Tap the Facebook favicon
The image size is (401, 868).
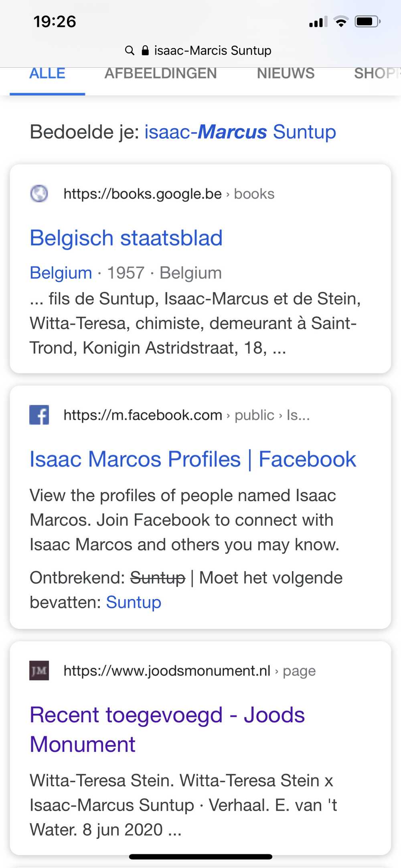tap(39, 415)
